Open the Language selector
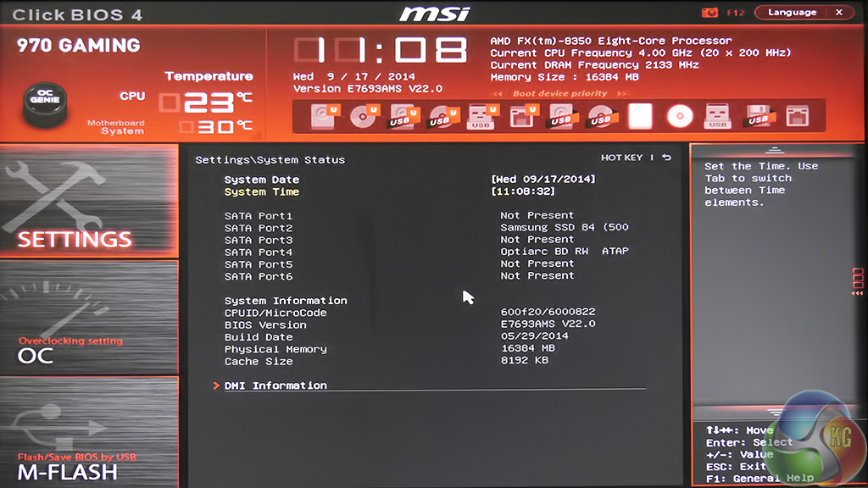The height and width of the screenshot is (488, 868). pyautogui.click(x=793, y=12)
